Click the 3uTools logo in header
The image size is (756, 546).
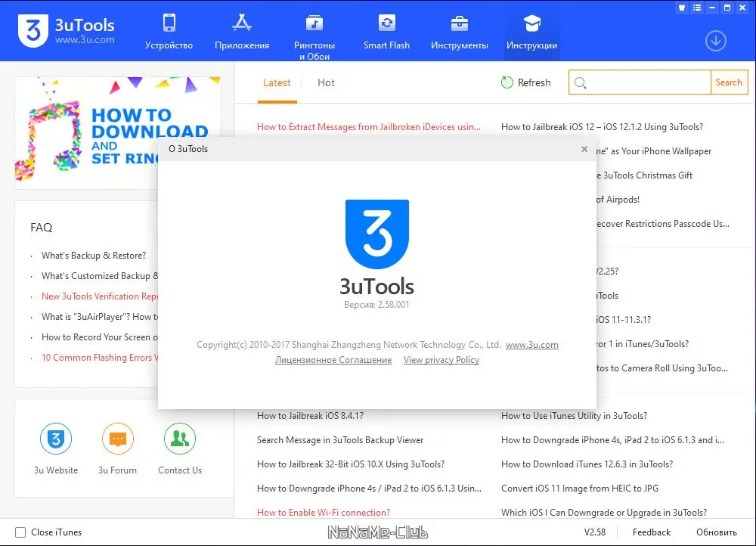coord(67,31)
